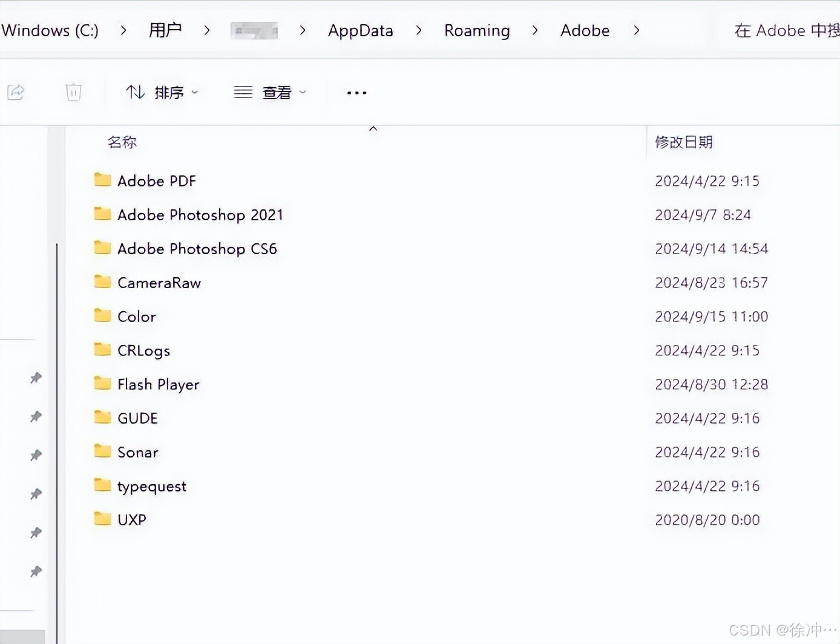The height and width of the screenshot is (644, 840).
Task: Click the Adobe Photoshop CS6 folder name
Action: (x=197, y=249)
